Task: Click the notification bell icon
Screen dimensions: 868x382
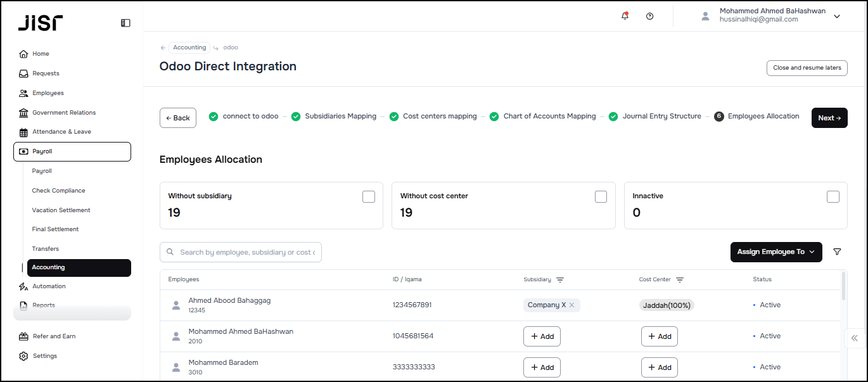Action: [625, 16]
